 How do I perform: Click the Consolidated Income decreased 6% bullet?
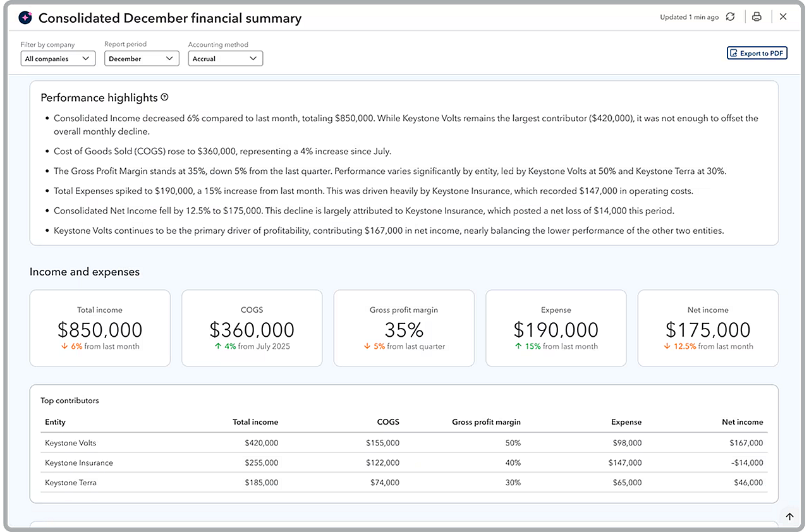[406, 125]
